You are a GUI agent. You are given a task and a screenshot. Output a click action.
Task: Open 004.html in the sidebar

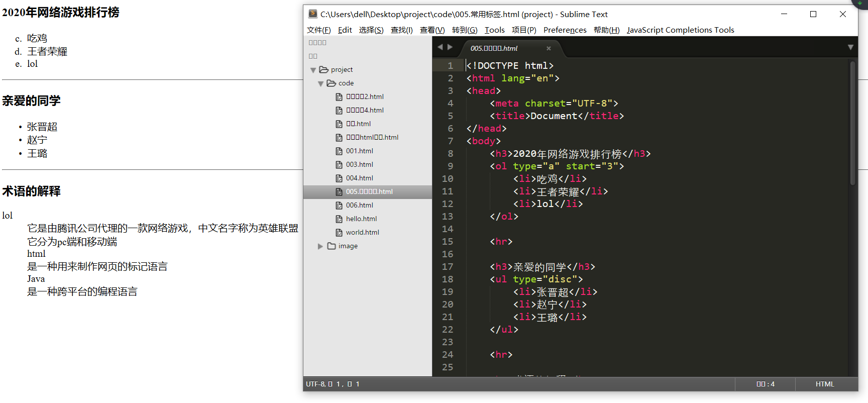coord(360,178)
